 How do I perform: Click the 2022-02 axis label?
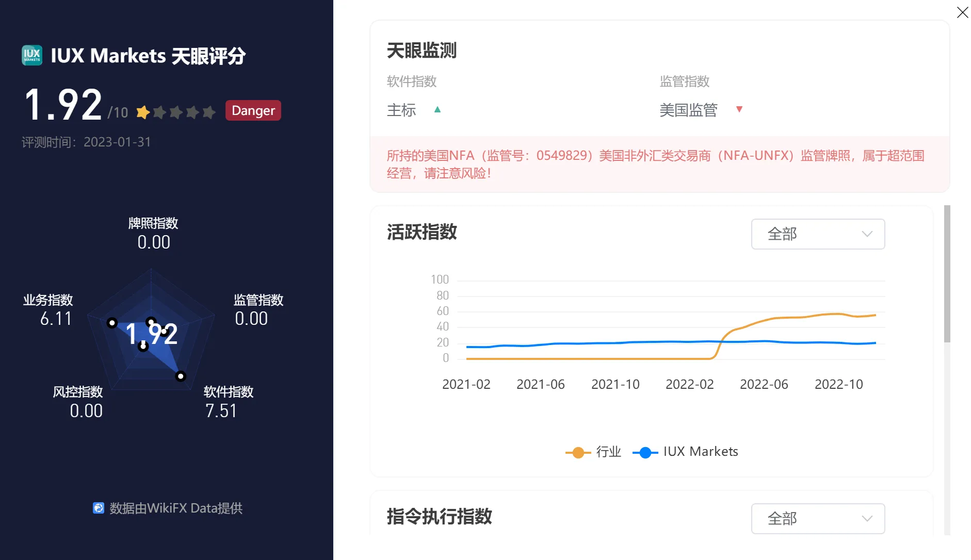tap(689, 384)
